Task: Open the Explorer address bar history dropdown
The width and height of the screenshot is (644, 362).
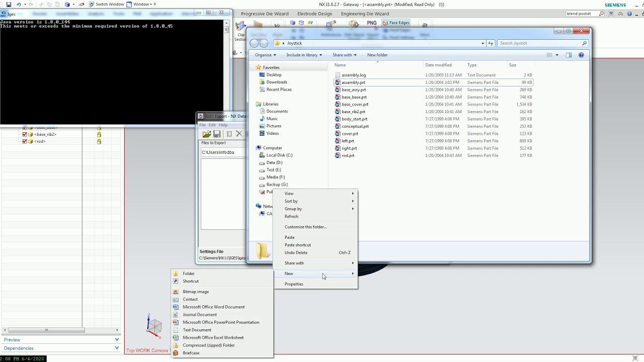Action: tap(482, 43)
